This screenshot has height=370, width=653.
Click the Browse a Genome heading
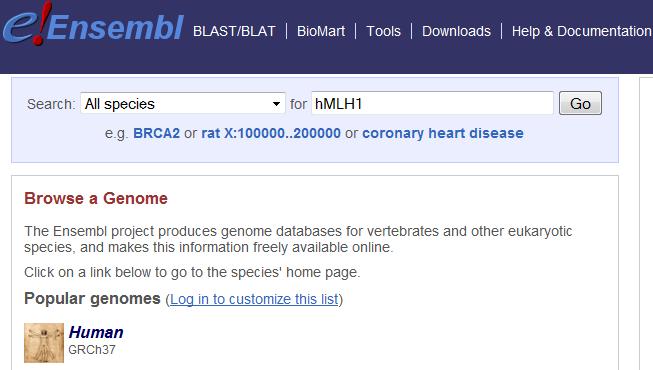96,198
